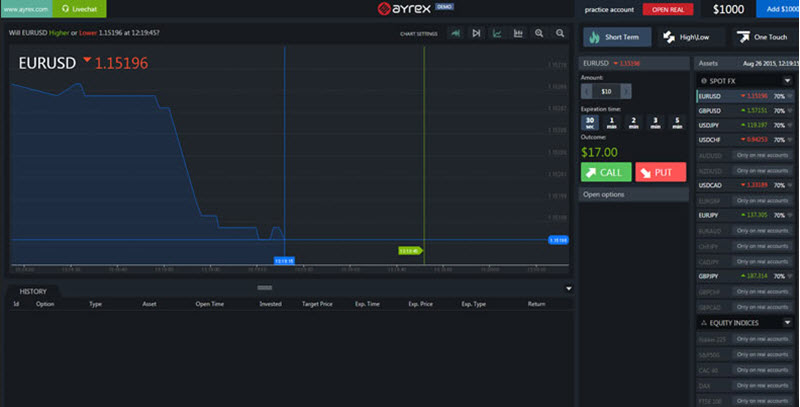This screenshot has width=800, height=407.
Task: Click blue 1.15196 price label on axis
Action: pyautogui.click(x=558, y=240)
